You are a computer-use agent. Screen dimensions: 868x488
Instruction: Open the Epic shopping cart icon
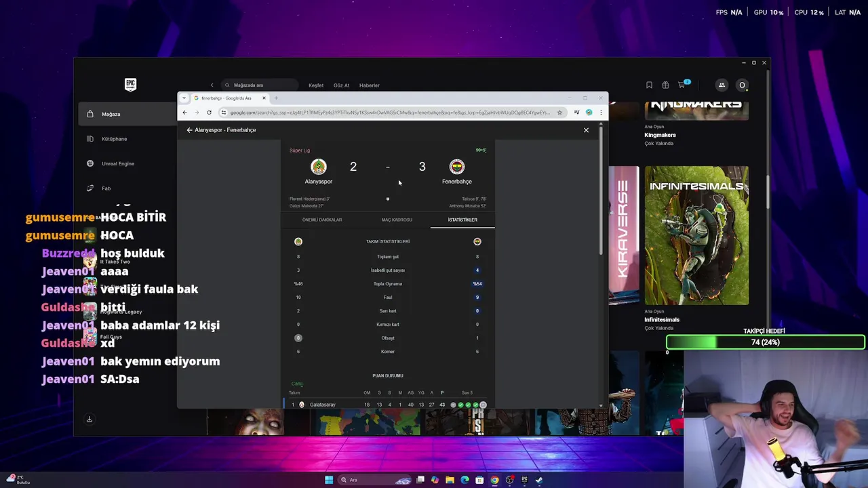click(x=682, y=85)
